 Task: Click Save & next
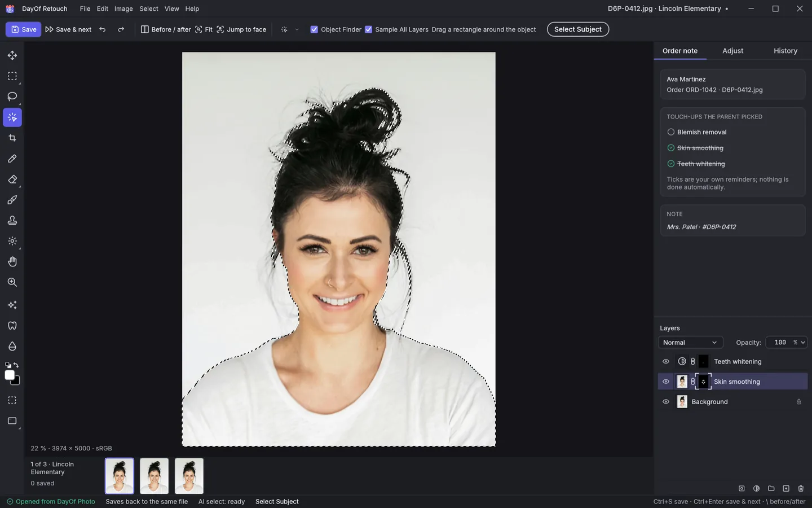pos(68,29)
